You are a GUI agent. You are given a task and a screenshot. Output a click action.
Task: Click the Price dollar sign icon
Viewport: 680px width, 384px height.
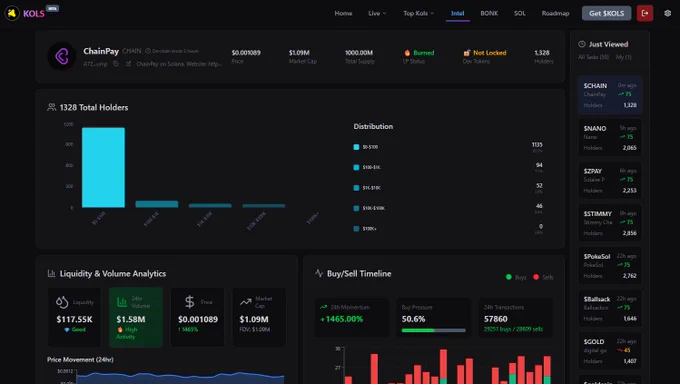click(x=190, y=302)
